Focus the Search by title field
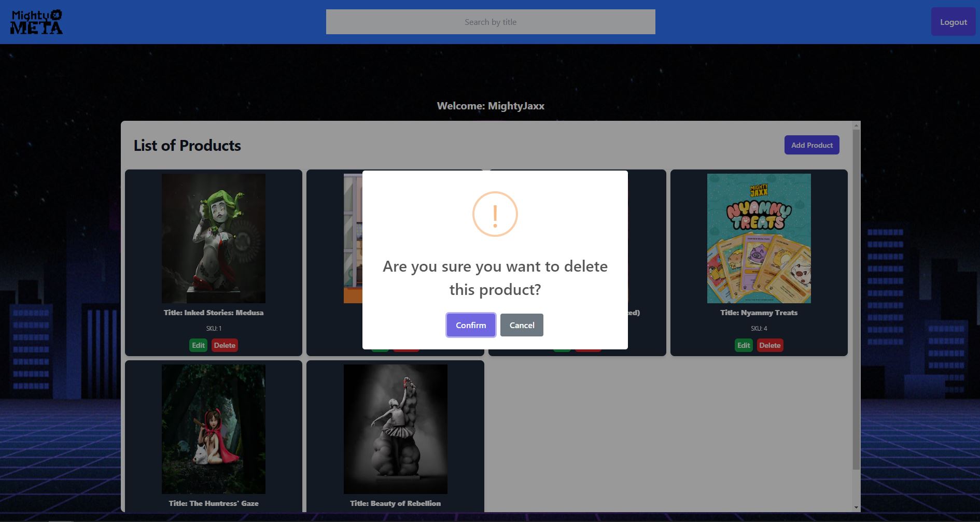This screenshot has width=980, height=522. click(x=491, y=22)
